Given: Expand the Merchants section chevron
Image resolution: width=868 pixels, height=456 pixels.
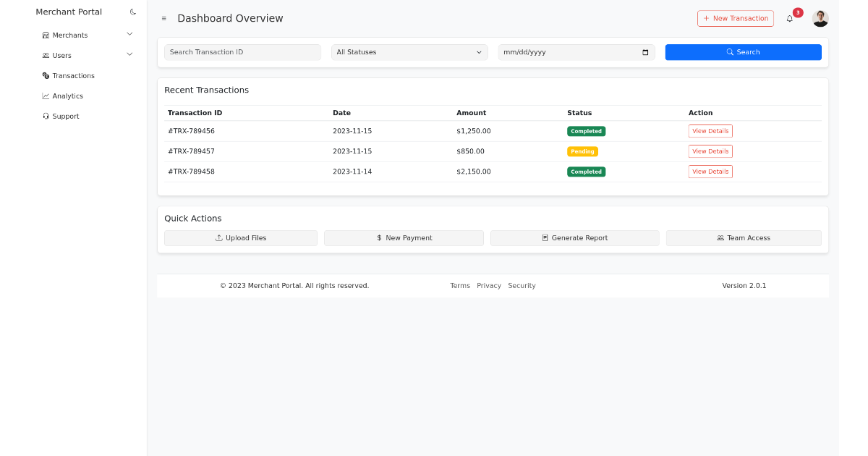Looking at the screenshot, I should (x=129, y=34).
